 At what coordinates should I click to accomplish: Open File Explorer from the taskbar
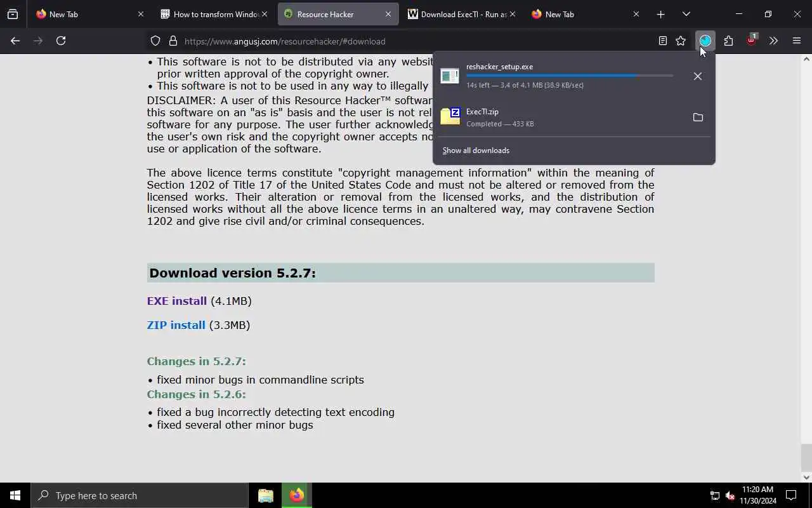(266, 495)
